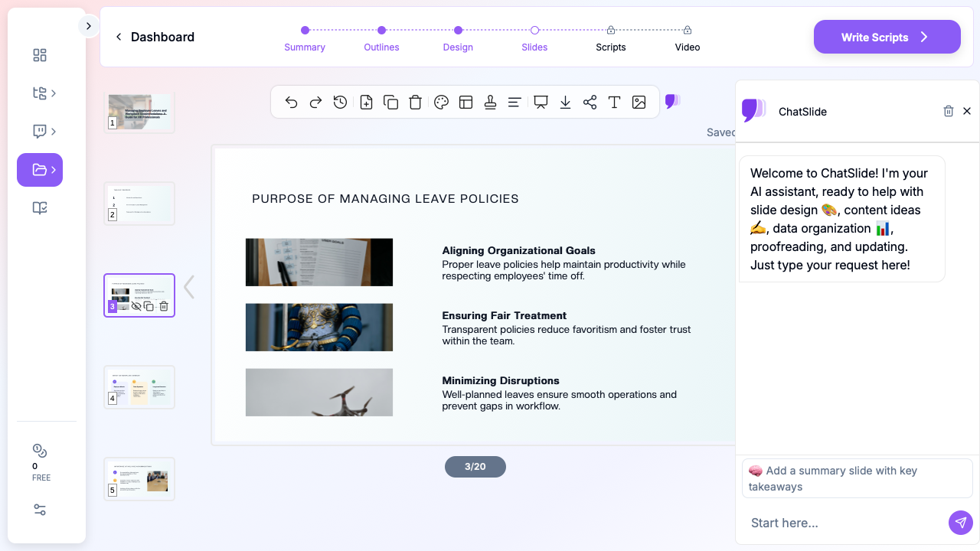Click the Write Scripts button

click(x=887, y=37)
